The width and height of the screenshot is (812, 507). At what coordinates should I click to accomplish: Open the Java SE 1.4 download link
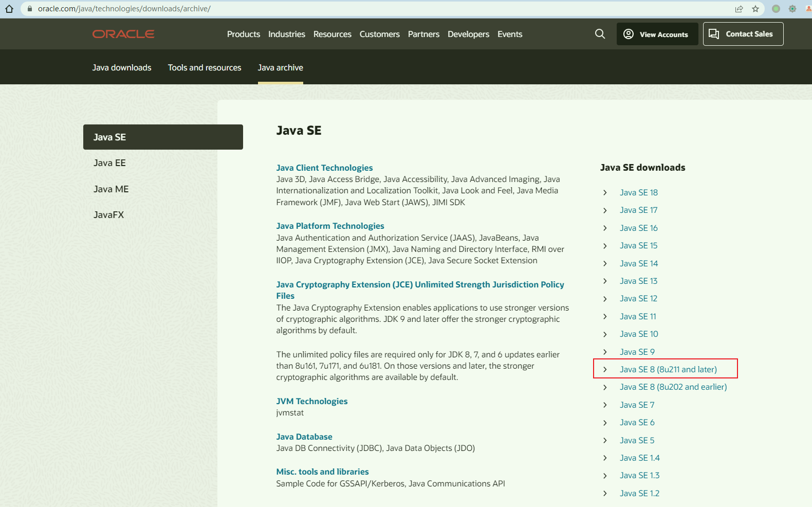pos(640,458)
